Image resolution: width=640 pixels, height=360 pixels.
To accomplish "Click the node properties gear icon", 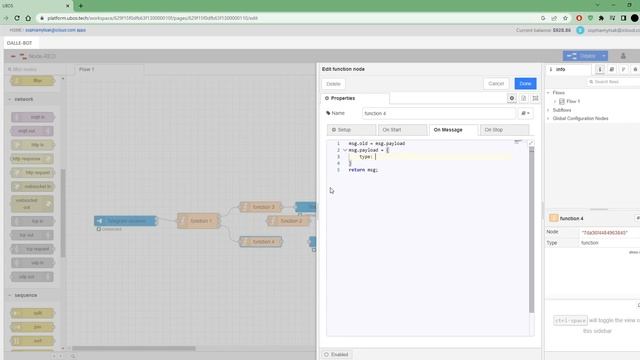I will 512,98.
